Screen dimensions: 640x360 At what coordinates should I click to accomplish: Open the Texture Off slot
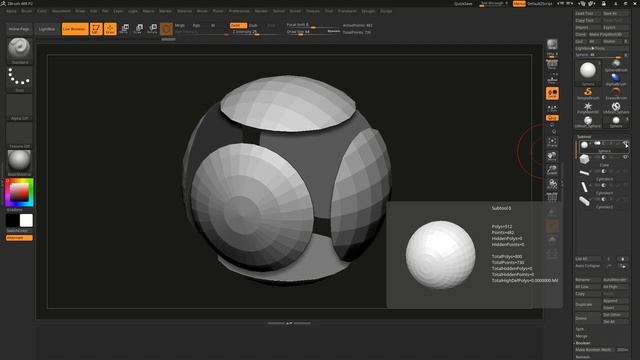(19, 135)
